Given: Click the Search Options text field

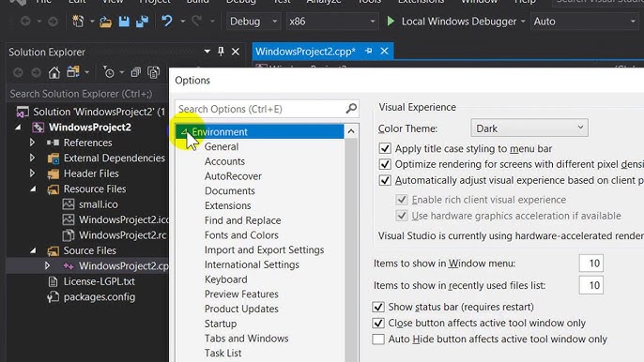Looking at the screenshot, I should (261, 109).
